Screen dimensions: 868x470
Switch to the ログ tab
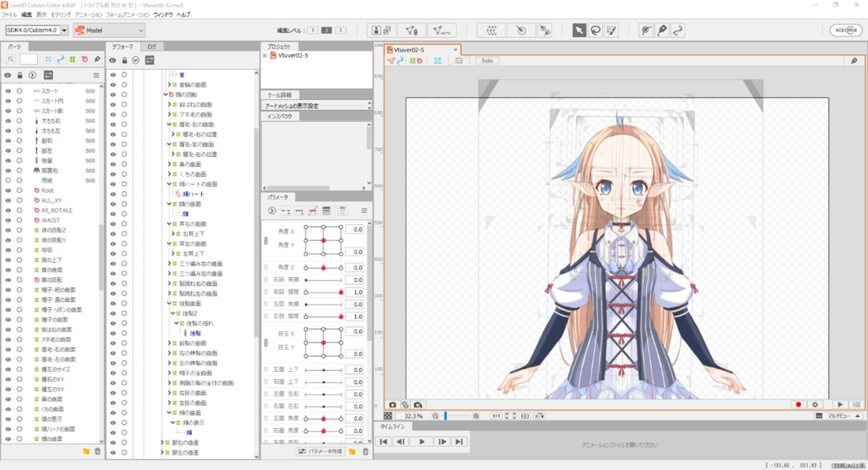(151, 47)
